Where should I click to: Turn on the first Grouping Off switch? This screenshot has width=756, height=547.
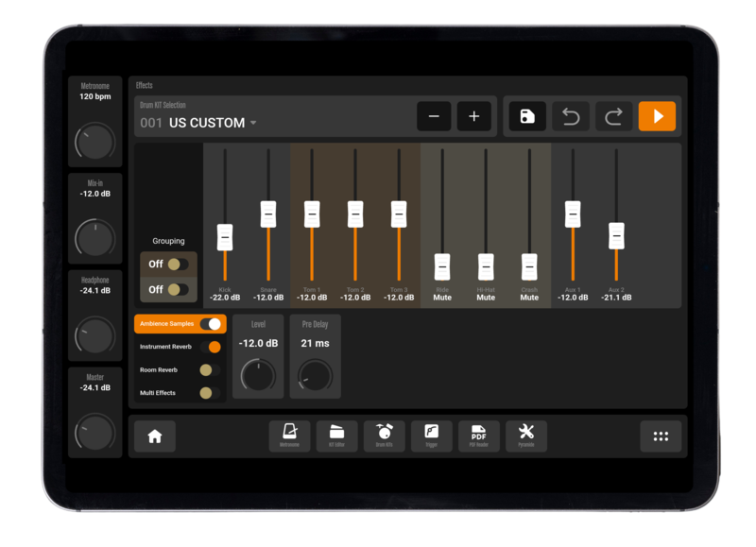178,265
